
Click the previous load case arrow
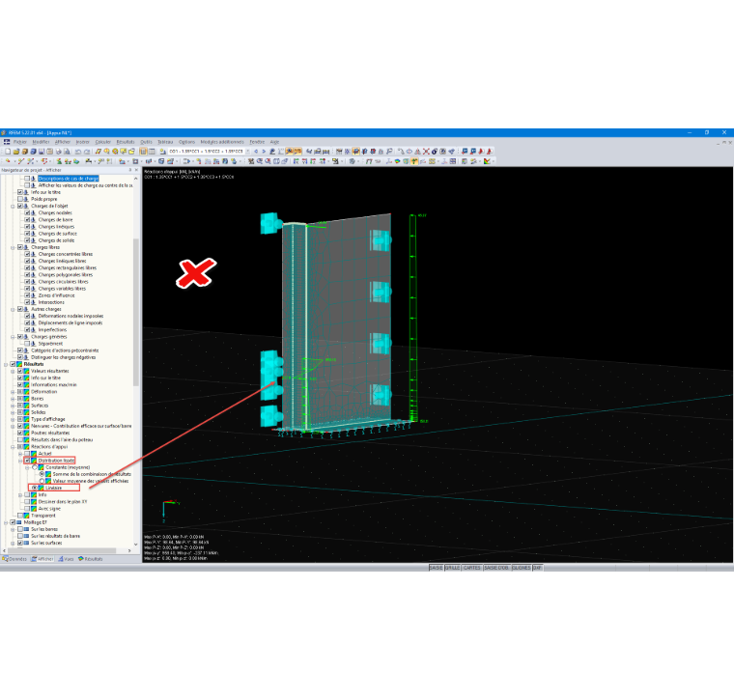(x=256, y=152)
